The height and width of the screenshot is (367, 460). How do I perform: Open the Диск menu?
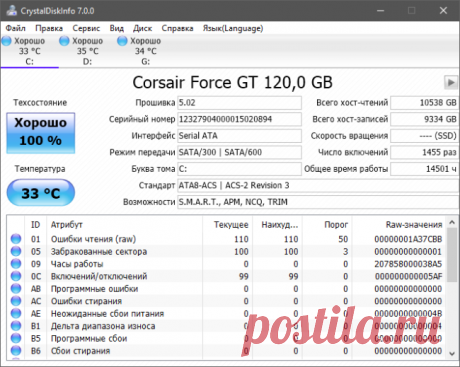[143, 28]
